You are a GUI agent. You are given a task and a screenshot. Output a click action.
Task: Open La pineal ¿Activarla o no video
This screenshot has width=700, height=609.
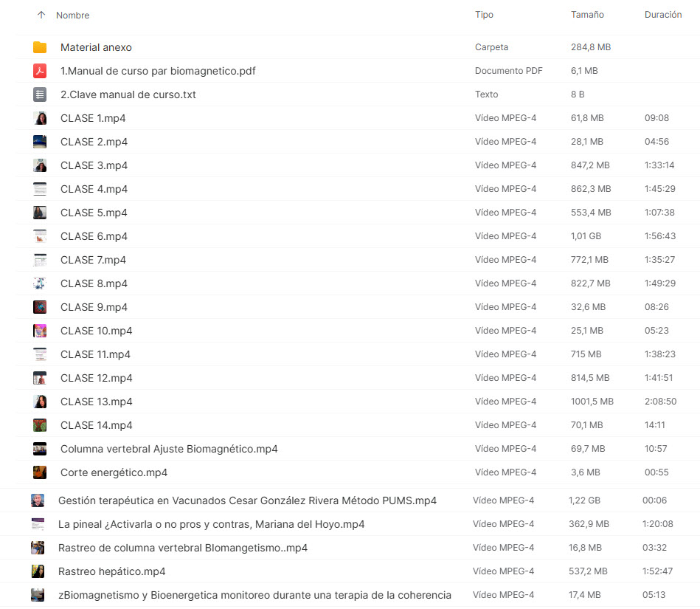(211, 524)
